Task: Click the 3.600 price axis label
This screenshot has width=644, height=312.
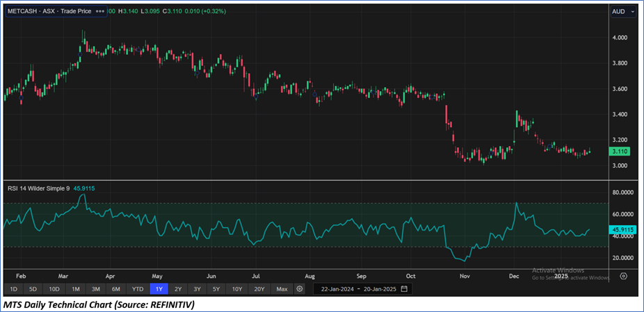Action: coord(619,89)
